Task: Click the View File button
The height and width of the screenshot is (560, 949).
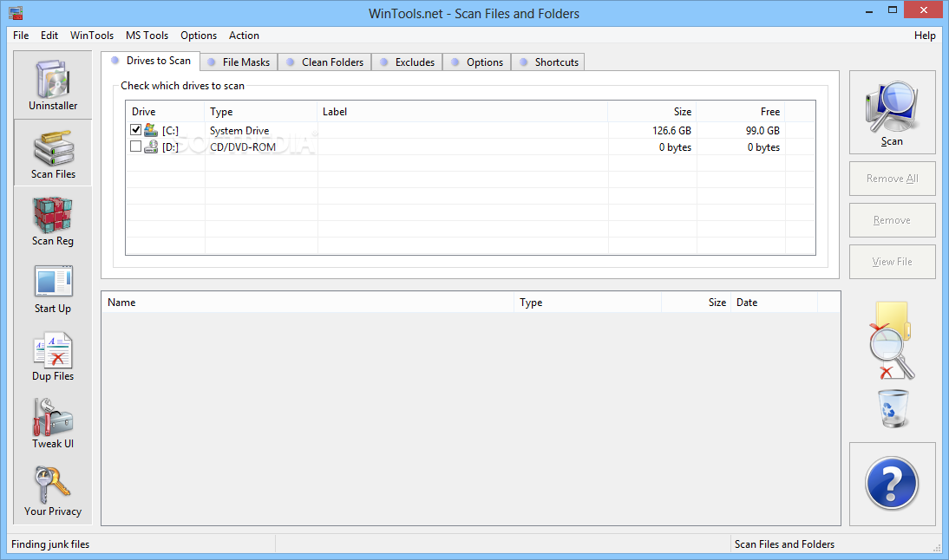Action: [892, 261]
